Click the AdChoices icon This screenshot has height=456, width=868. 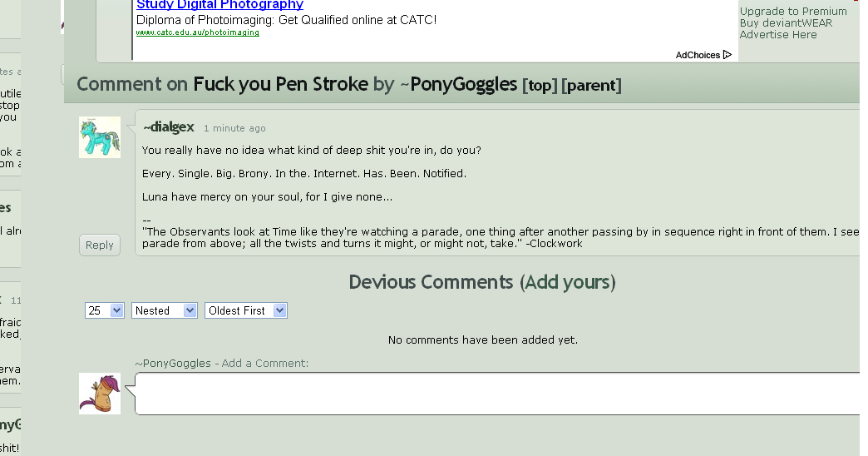tap(727, 55)
